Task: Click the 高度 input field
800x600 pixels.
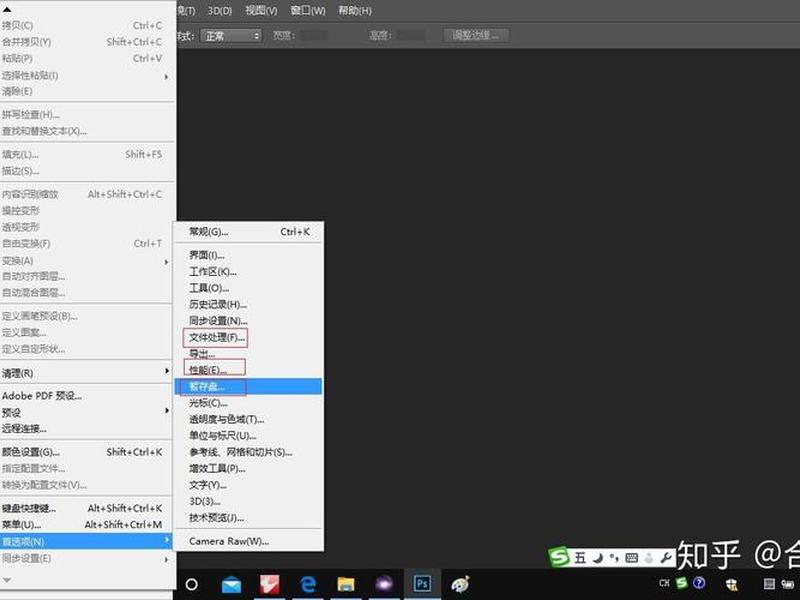Action: [411, 35]
